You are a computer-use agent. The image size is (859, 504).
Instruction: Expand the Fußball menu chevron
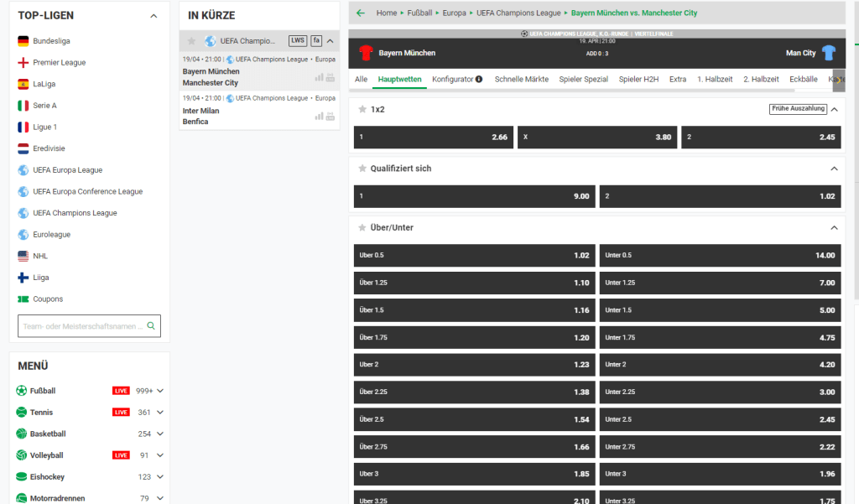pos(160,391)
